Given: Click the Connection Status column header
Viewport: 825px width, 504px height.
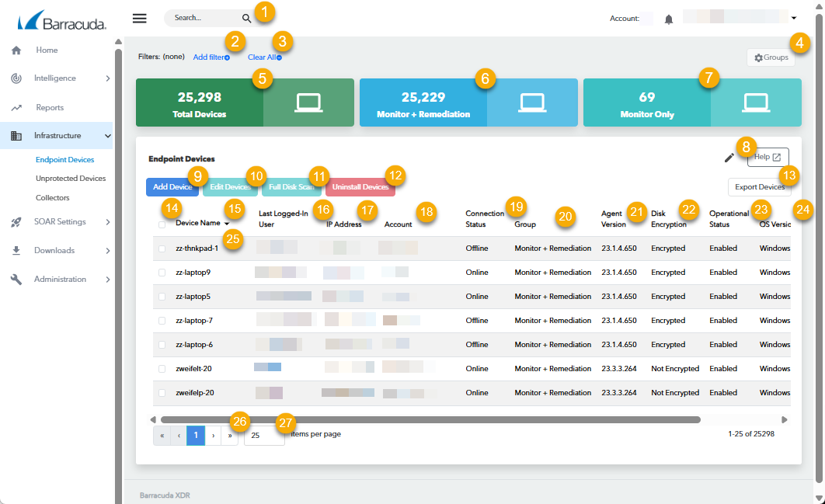Looking at the screenshot, I should tap(485, 219).
